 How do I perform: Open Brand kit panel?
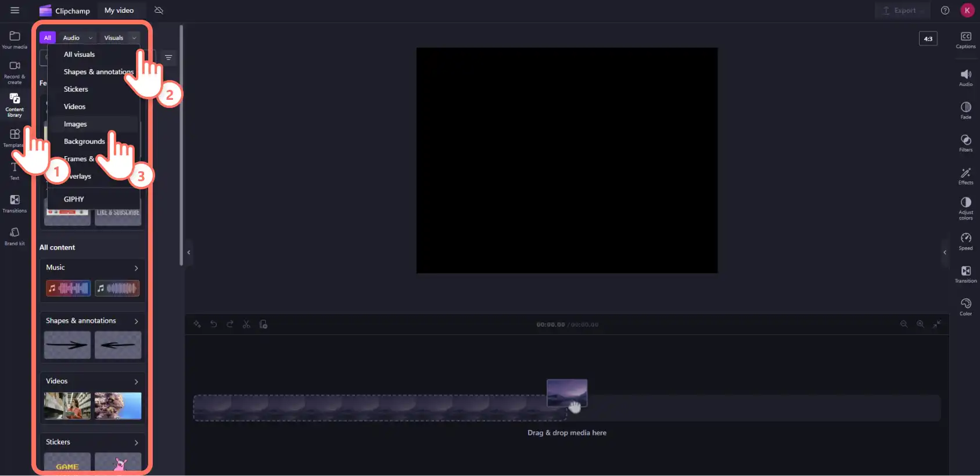click(x=15, y=236)
